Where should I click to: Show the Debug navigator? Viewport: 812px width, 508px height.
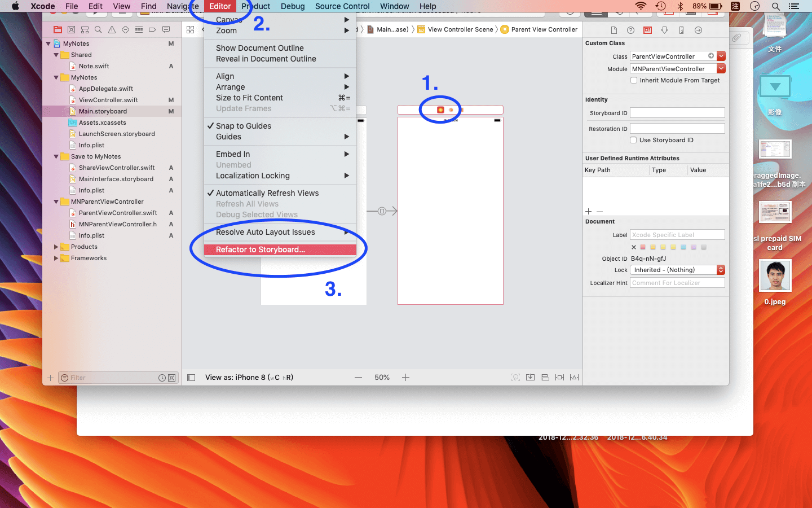[x=139, y=29]
